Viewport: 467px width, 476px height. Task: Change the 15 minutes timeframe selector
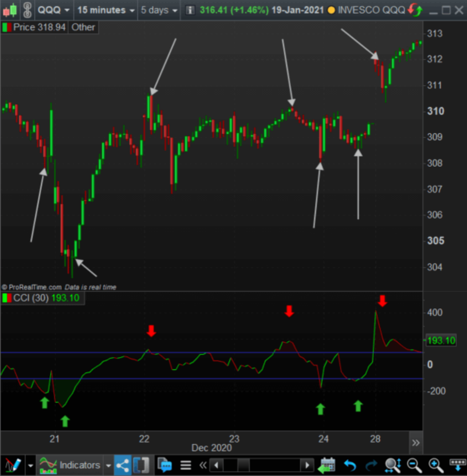[106, 10]
